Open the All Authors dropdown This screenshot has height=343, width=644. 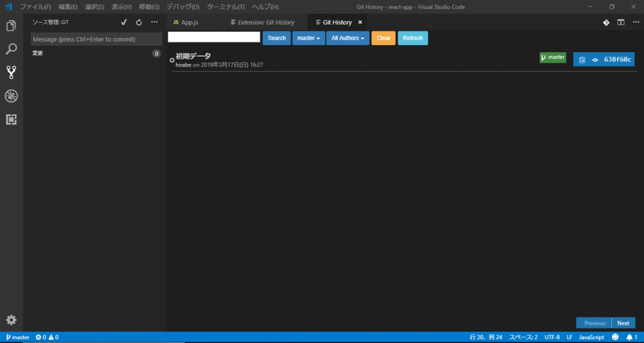point(347,38)
